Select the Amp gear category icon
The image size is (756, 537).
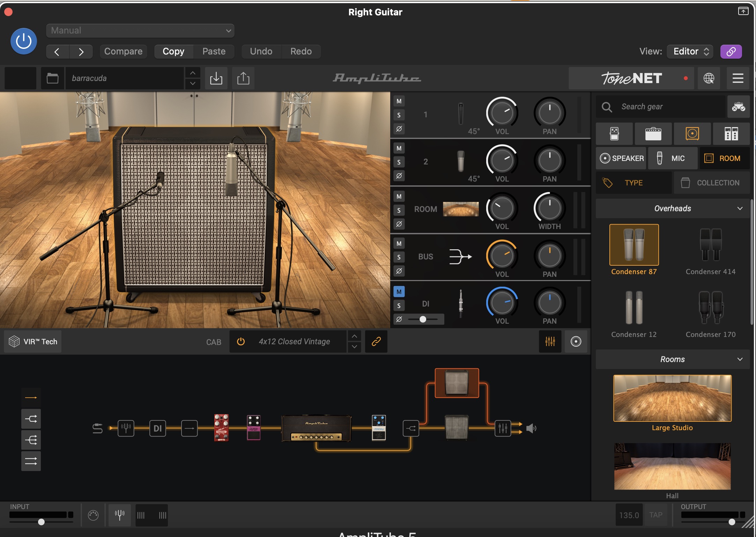click(653, 134)
